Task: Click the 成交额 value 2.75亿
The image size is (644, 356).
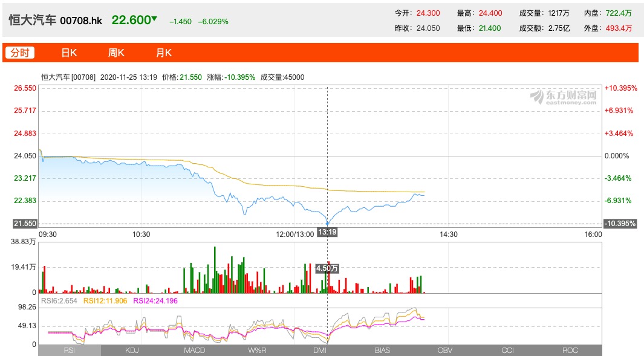Action: click(x=559, y=28)
